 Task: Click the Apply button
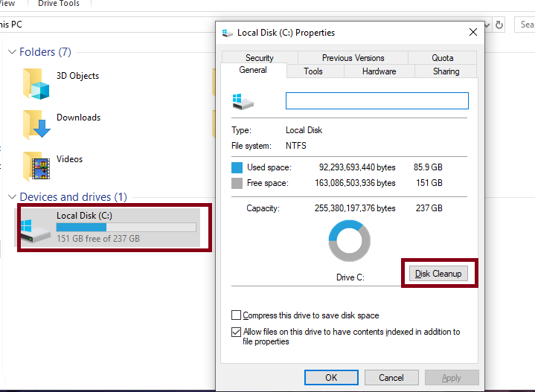452,377
